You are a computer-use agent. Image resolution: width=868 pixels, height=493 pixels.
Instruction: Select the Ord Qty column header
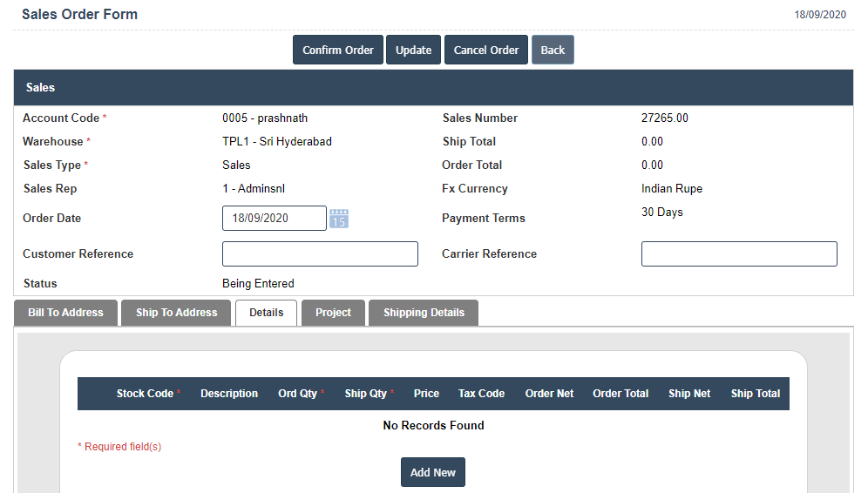(x=298, y=394)
